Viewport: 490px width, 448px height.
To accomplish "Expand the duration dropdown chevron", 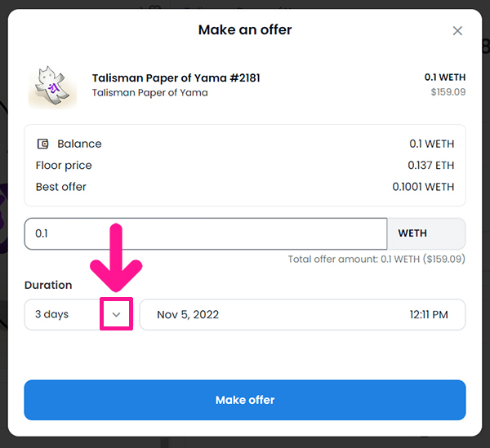I will pos(116,314).
